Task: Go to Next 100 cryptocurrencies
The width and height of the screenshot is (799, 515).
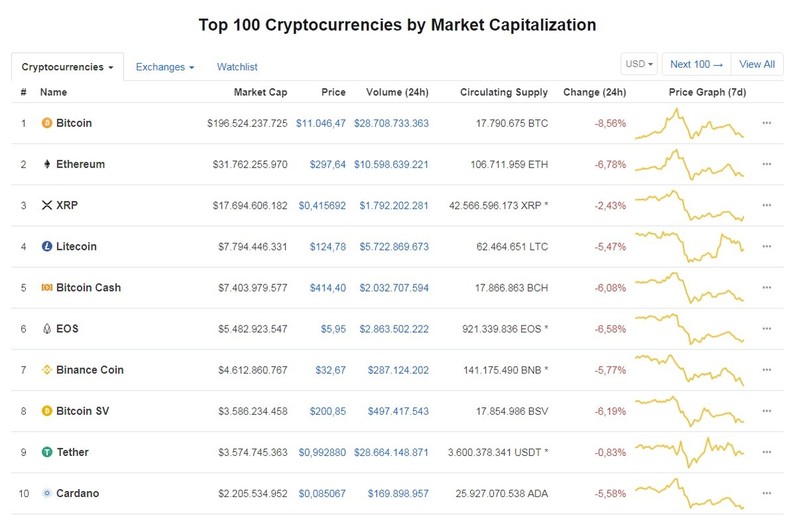Action: point(696,64)
